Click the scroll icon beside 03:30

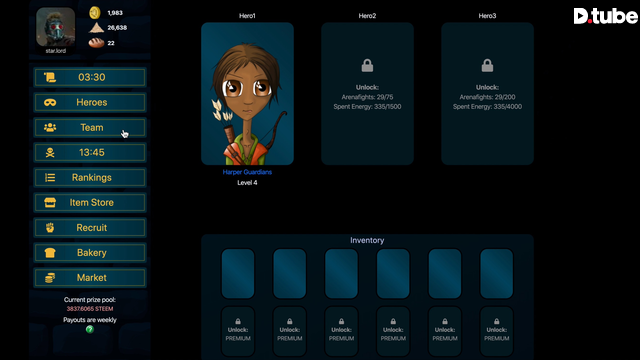(x=50, y=77)
